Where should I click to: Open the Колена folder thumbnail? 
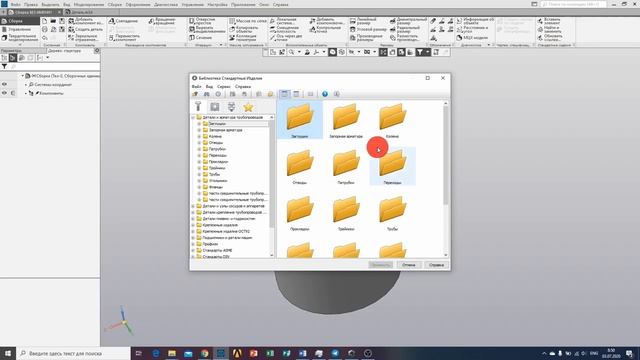pyautogui.click(x=392, y=120)
